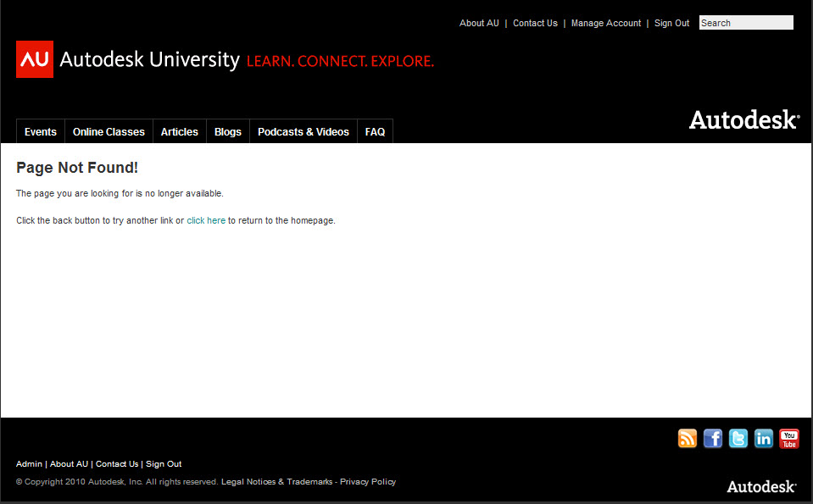Image resolution: width=813 pixels, height=504 pixels.
Task: Open the YouTube social icon
Action: 788,438
